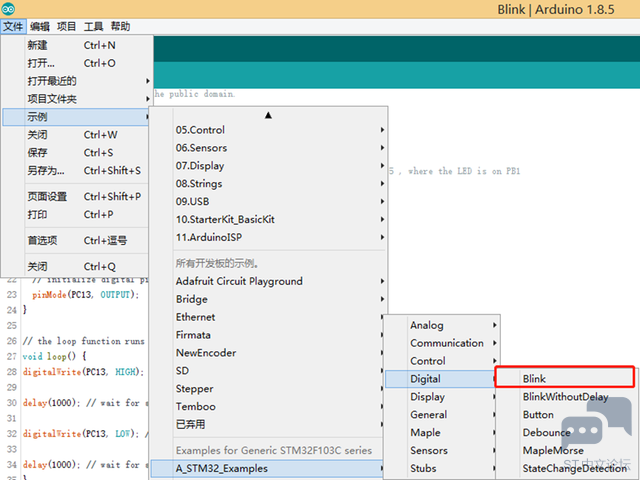The width and height of the screenshot is (640, 480).
Task: Expand the 07.Display examples
Action: click(268, 166)
